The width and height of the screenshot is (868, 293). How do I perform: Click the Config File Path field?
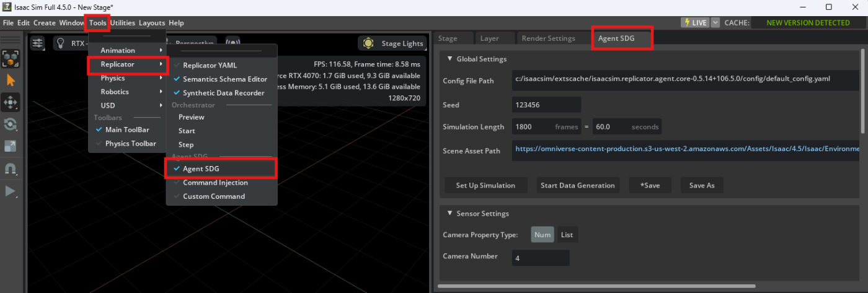(x=686, y=79)
